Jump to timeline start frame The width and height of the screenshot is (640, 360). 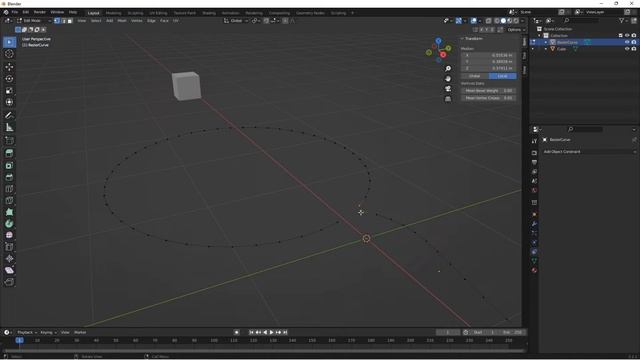coord(251,332)
